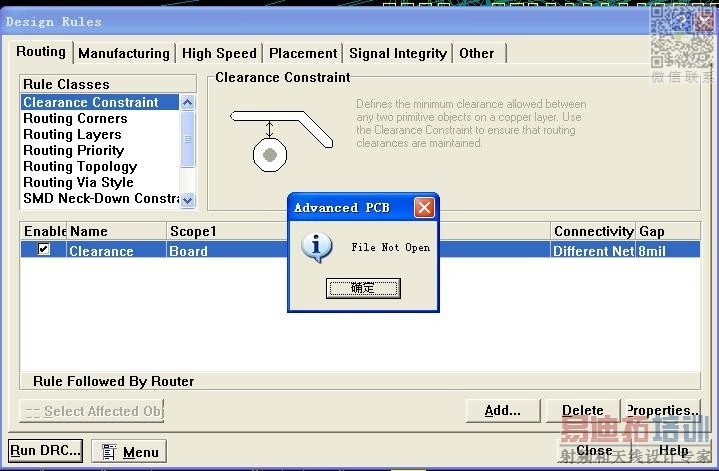Click the Different Net connectivity cell
The width and height of the screenshot is (719, 471).
593,251
